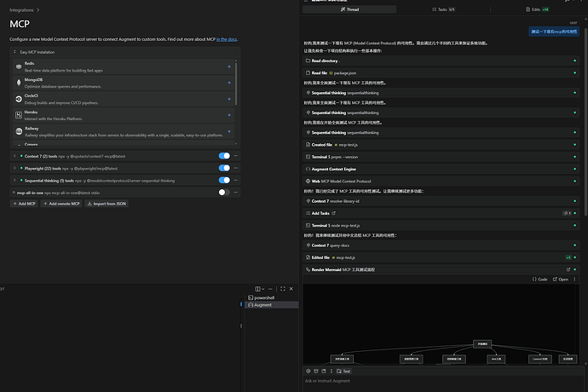
Task: Expand the Terminal node mcp-test.js step
Action: [441, 226]
